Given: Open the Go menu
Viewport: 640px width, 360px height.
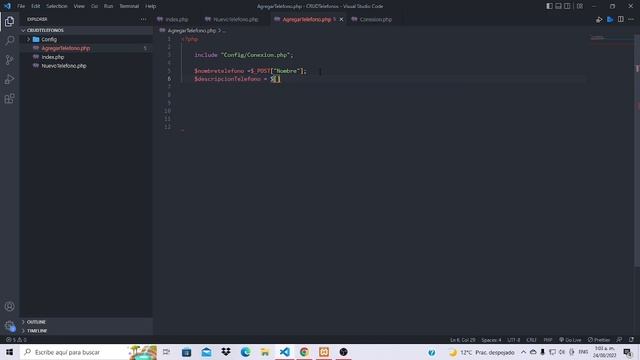Looking at the screenshot, I should click(94, 6).
